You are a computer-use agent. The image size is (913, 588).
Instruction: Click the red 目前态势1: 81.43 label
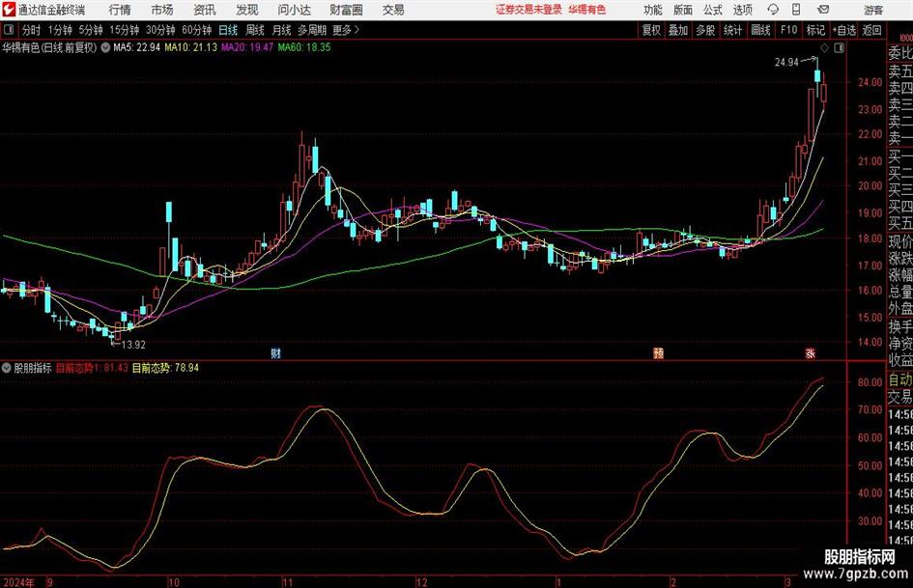92,368
